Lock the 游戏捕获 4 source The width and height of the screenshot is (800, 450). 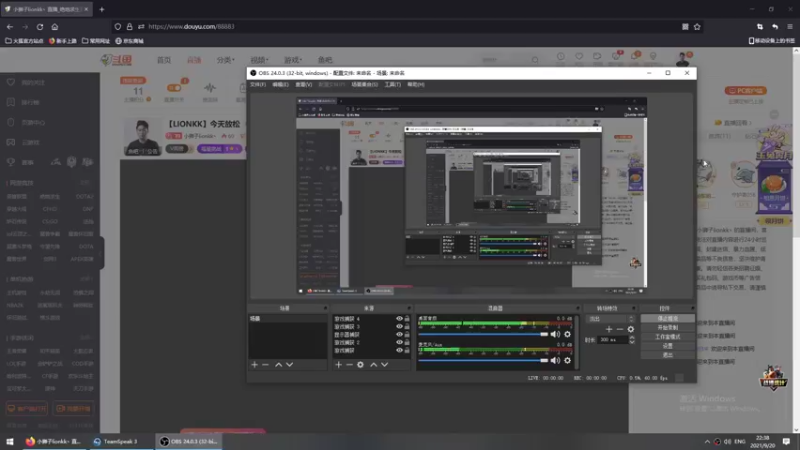407,318
